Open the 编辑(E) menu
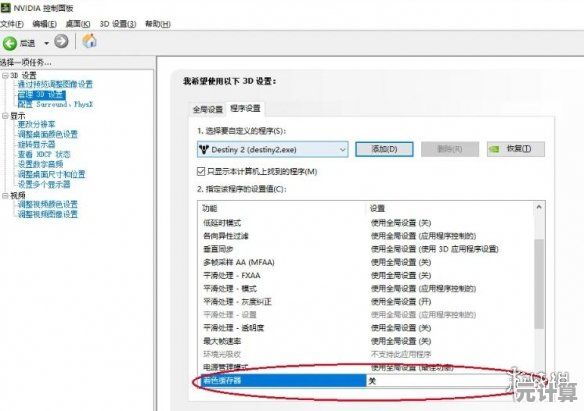 coord(44,24)
